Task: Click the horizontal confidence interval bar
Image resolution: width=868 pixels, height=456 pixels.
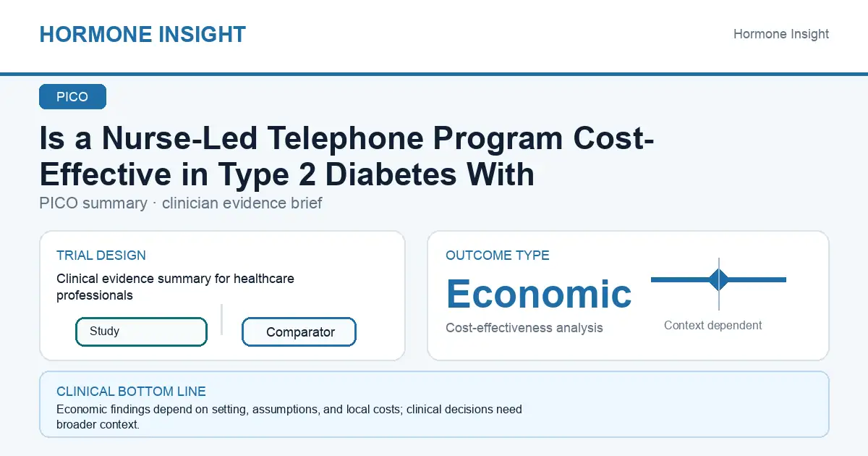Action: (718, 279)
